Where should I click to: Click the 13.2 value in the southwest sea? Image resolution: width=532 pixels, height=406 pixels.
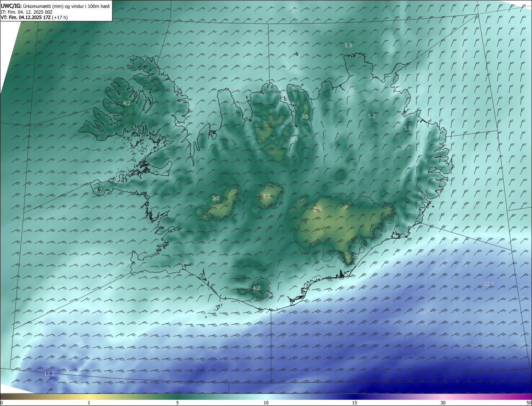(x=49, y=374)
